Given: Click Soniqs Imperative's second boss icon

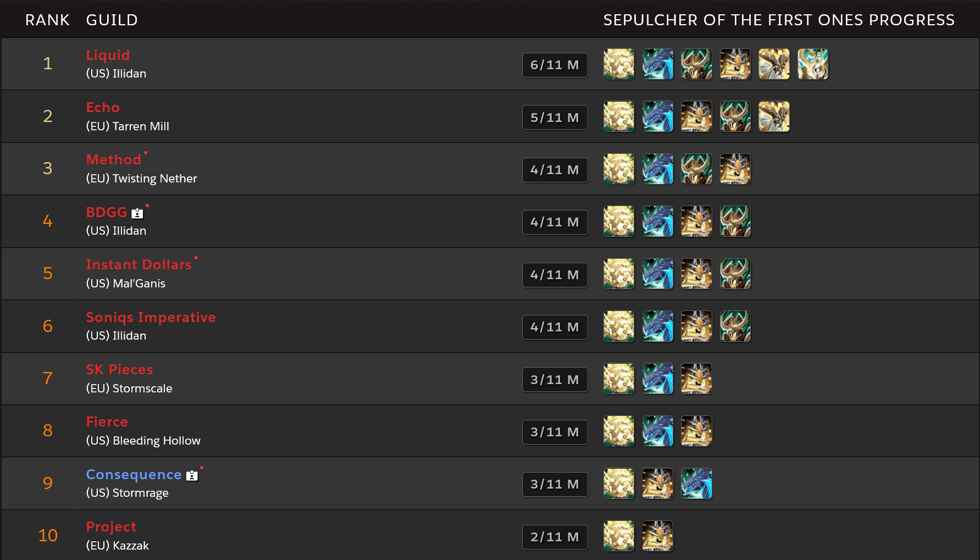Looking at the screenshot, I should click(658, 326).
